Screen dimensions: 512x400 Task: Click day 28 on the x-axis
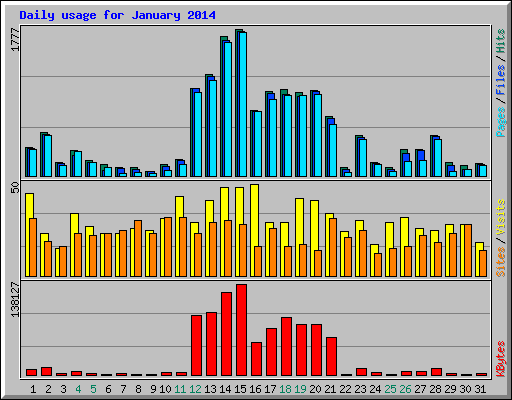[435, 389]
